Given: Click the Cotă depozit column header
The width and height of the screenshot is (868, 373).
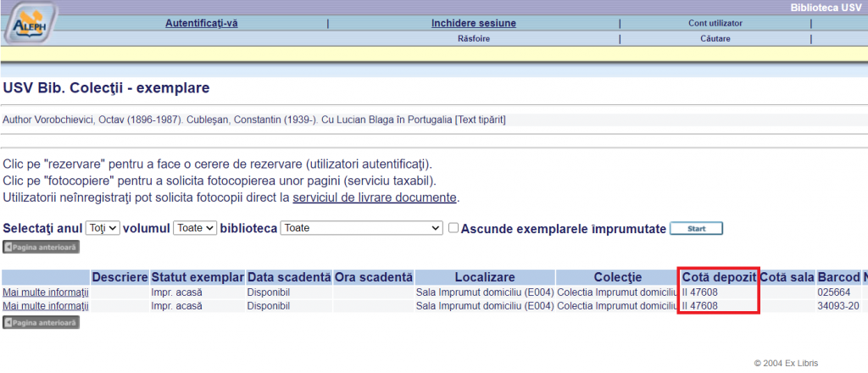Looking at the screenshot, I should click(x=718, y=277).
